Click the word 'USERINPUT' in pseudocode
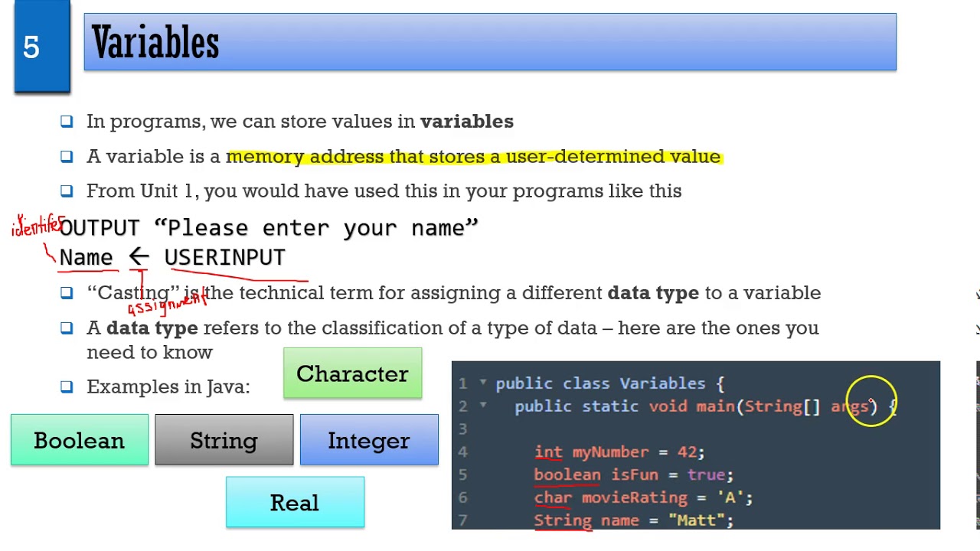The width and height of the screenshot is (980, 551). click(x=224, y=257)
